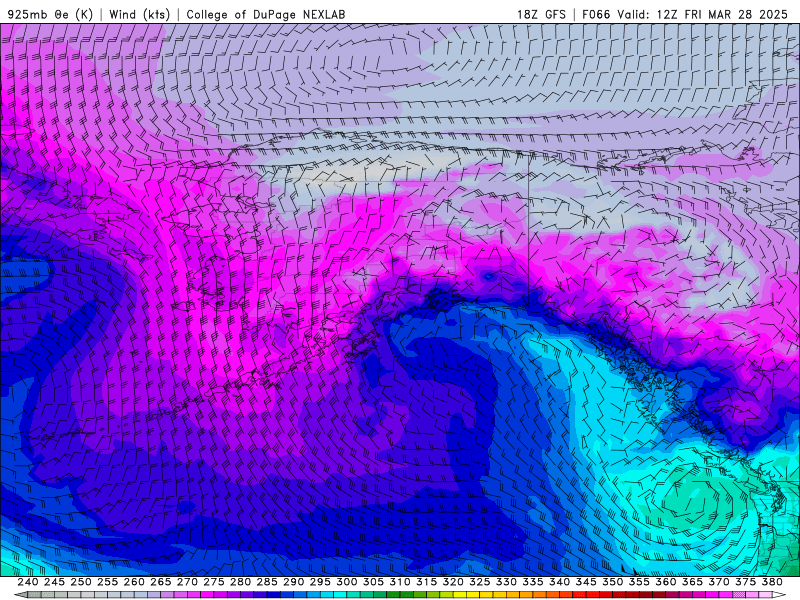This screenshot has width=800, height=600.
Task: Select 'College of DuPage NEXLAB' header text
Action: coord(266,14)
